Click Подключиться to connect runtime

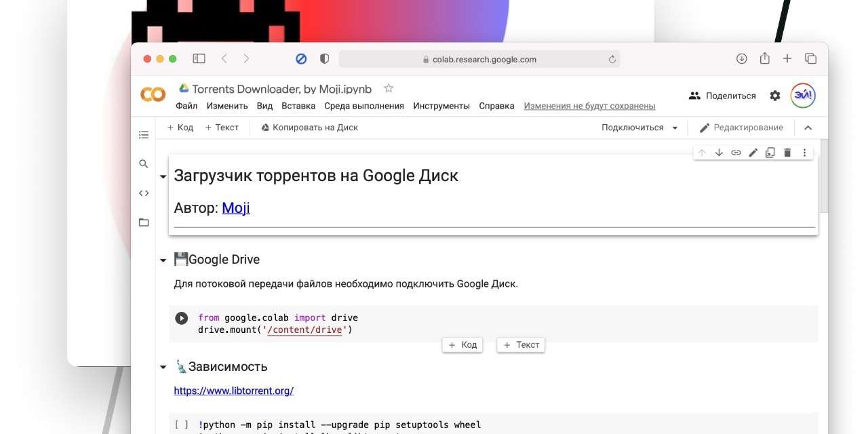point(632,127)
